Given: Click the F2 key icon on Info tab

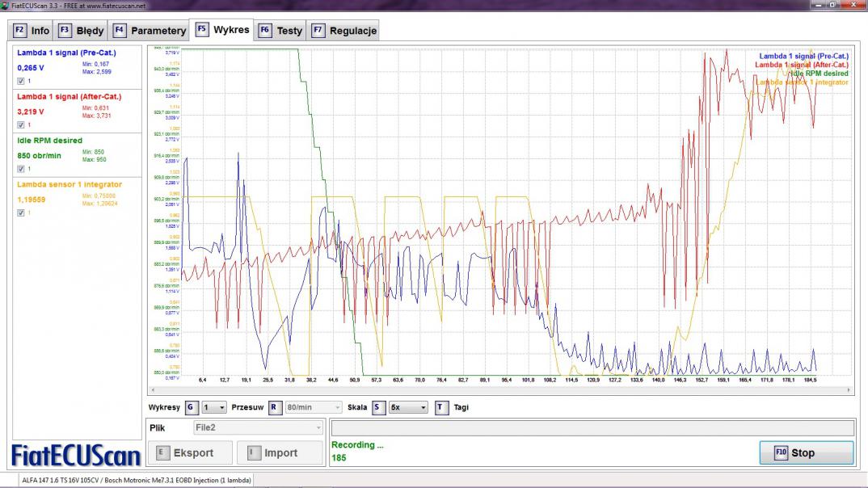Looking at the screenshot, I should click(20, 31).
